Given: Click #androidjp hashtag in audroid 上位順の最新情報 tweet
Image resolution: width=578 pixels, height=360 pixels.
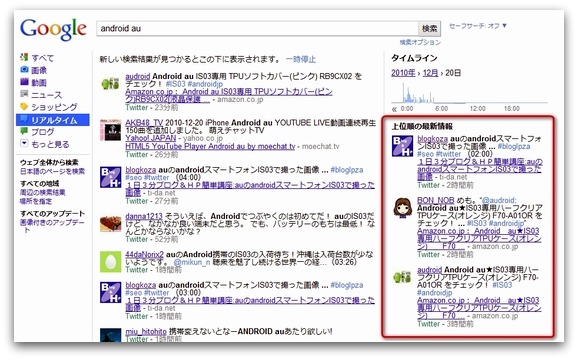Looking at the screenshot, I should coord(434,293).
